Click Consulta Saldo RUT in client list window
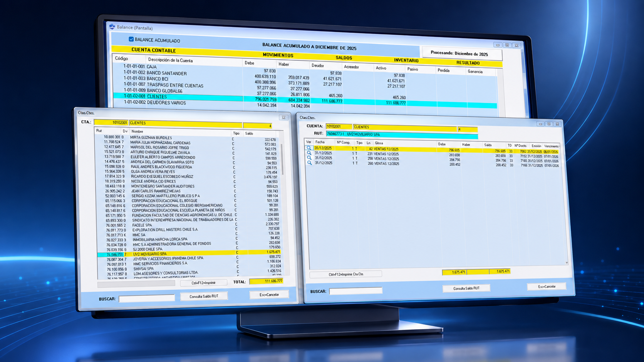Image resolution: width=644 pixels, height=362 pixels. (x=204, y=296)
